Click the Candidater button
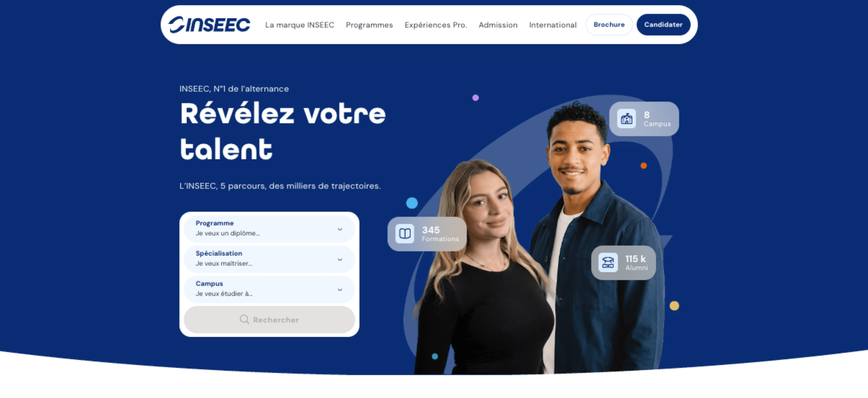 pyautogui.click(x=663, y=25)
